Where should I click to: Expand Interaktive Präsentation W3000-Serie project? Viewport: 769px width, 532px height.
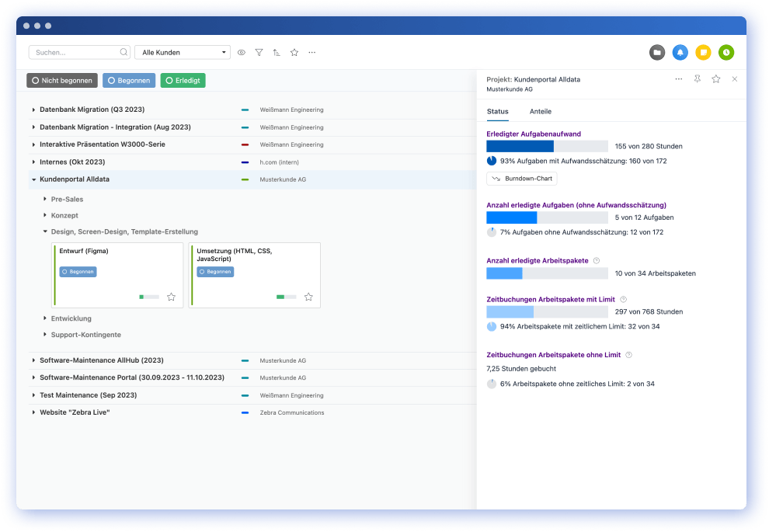pyautogui.click(x=33, y=144)
